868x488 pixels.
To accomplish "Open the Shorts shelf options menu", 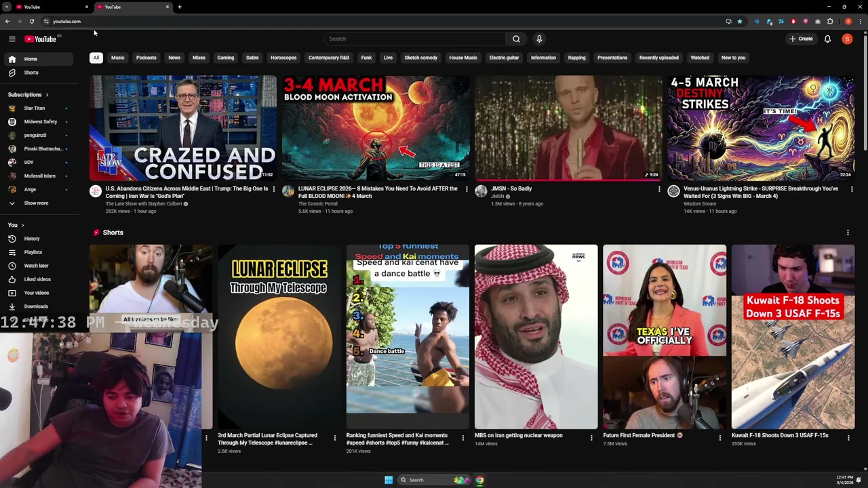I will pyautogui.click(x=848, y=232).
